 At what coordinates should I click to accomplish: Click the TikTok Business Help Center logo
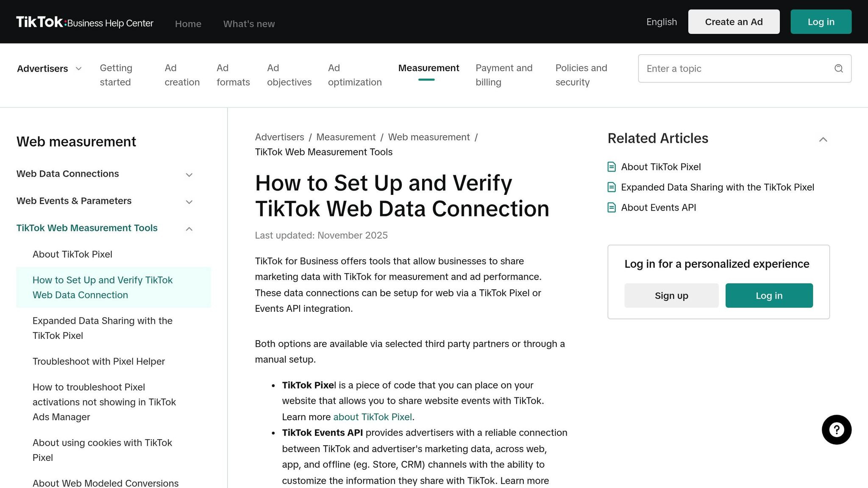pyautogui.click(x=85, y=22)
